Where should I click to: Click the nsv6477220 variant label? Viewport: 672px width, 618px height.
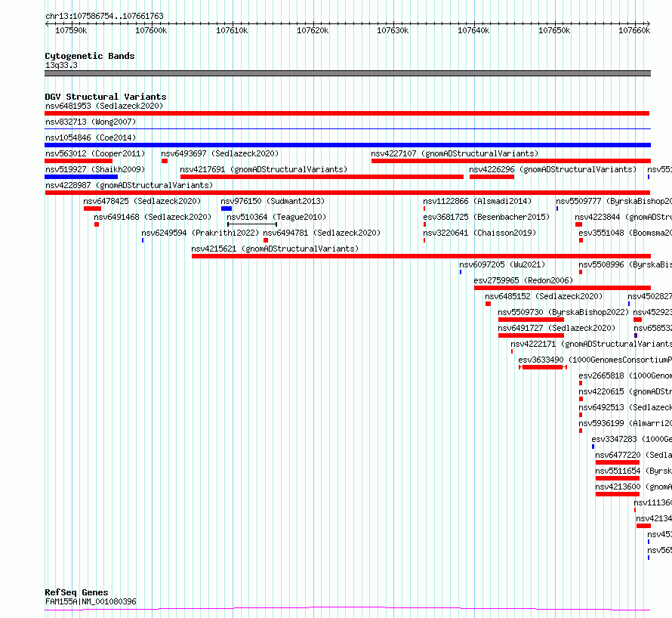click(x=633, y=455)
